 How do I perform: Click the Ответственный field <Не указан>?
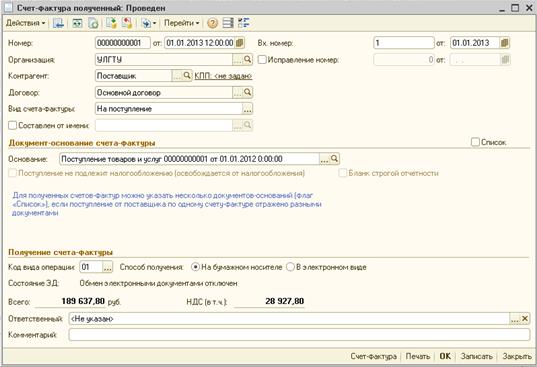[x=289, y=319]
